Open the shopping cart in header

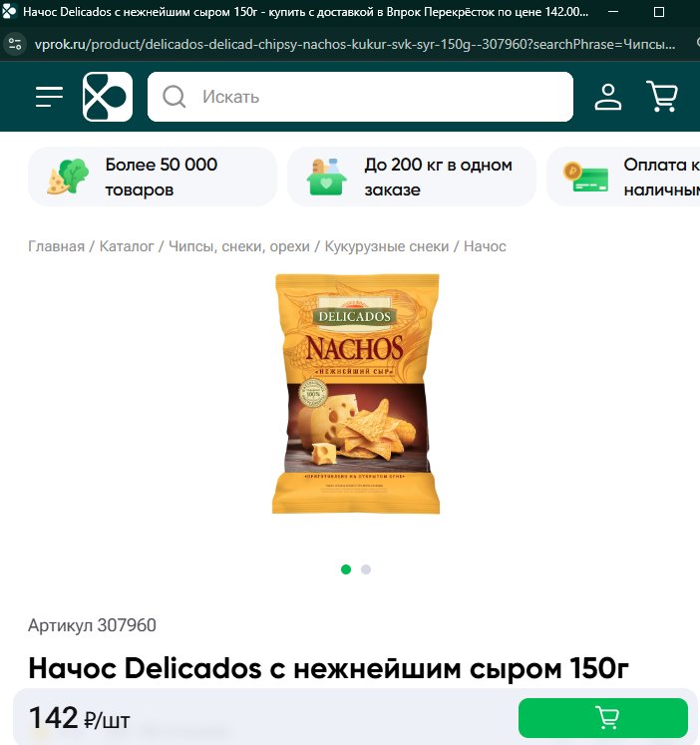tap(662, 97)
